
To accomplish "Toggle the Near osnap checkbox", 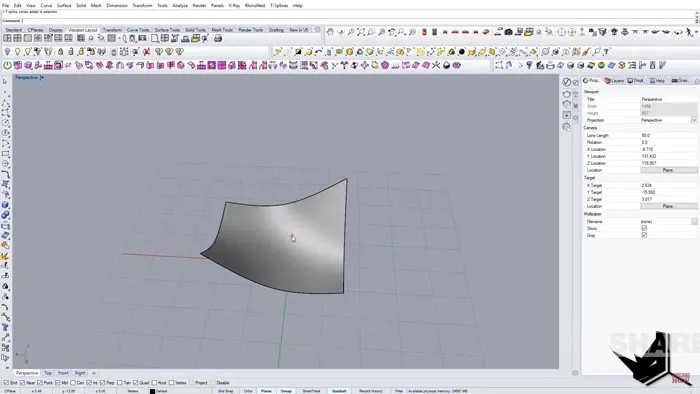I will pos(22,383).
